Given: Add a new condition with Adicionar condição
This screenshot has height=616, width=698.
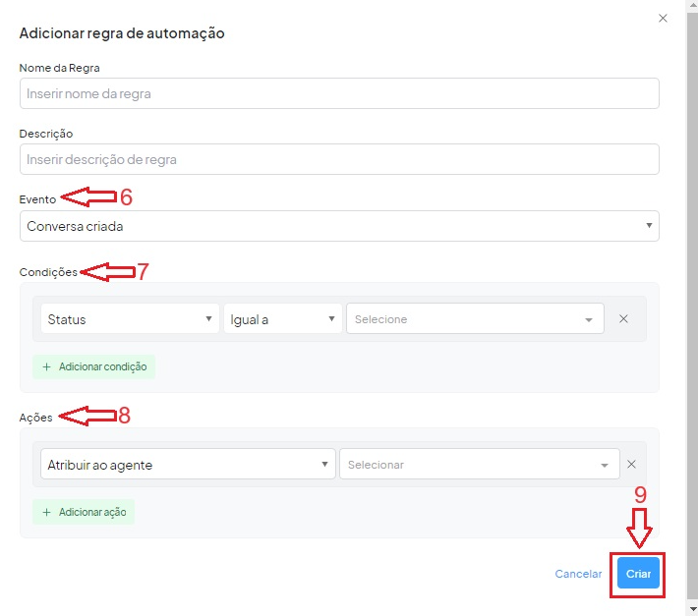Looking at the screenshot, I should 94,366.
